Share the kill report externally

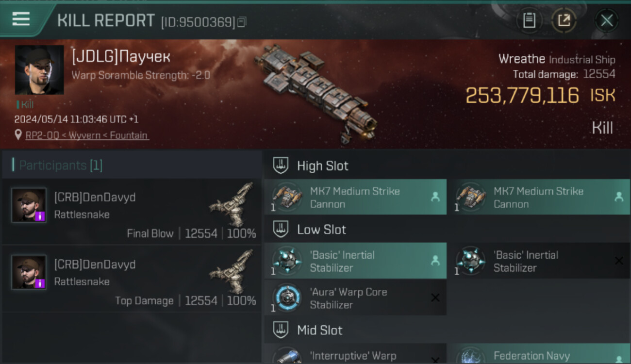(x=564, y=20)
